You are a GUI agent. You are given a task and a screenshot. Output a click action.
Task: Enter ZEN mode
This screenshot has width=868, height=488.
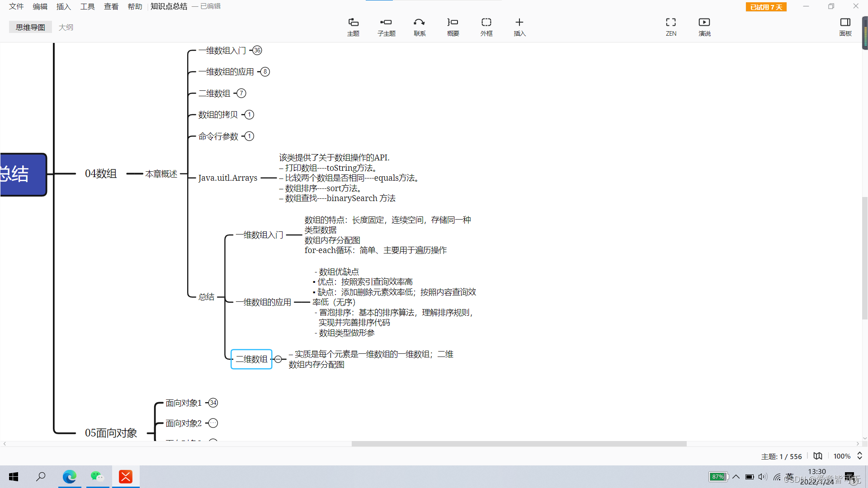(x=671, y=27)
